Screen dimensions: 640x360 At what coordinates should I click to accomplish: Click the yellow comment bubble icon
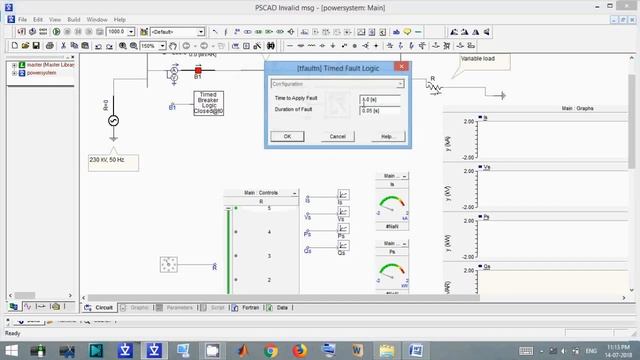click(407, 32)
